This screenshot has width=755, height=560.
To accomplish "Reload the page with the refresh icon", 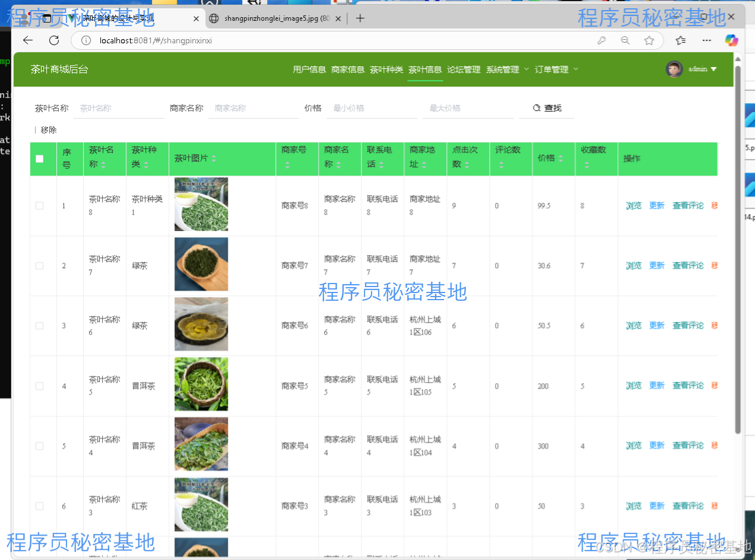I will pos(54,40).
